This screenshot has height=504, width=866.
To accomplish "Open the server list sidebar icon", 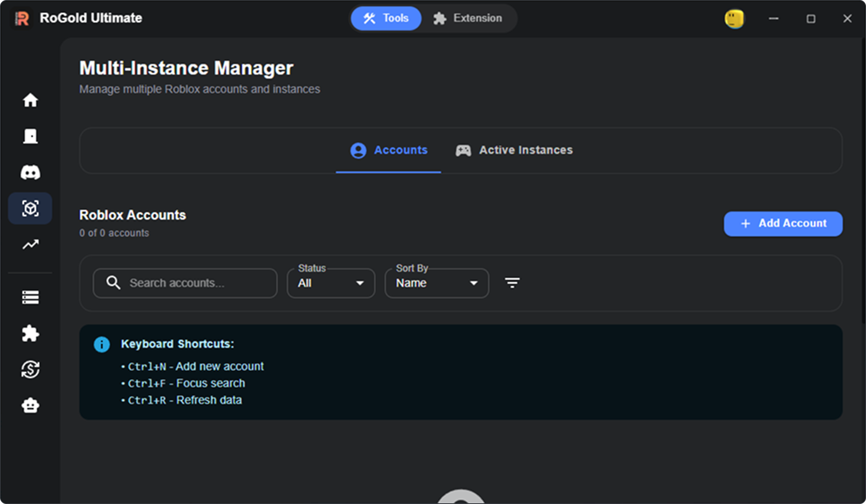I will coord(30,297).
